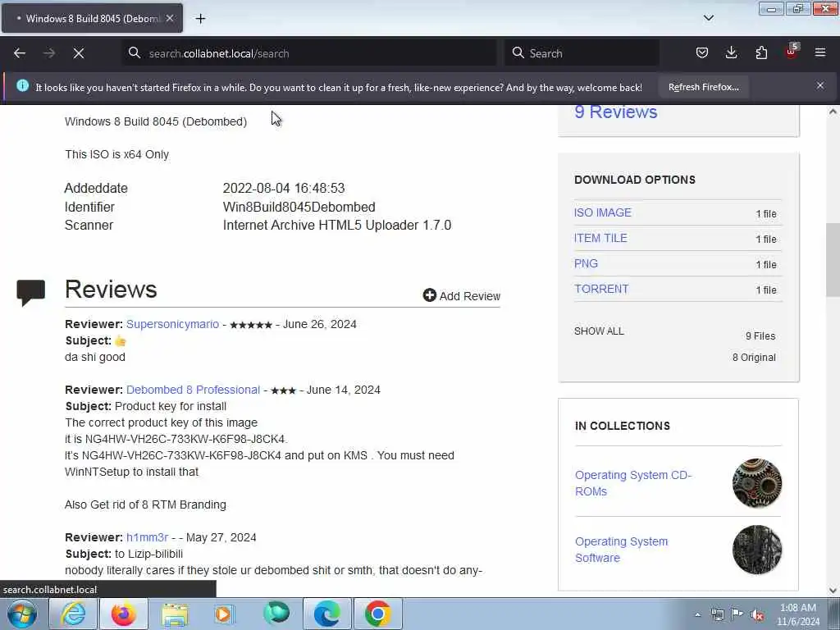Screen dimensions: 840x630
Task: Click Internet Archive HTML5 Uploader 1.7.0 text
Action: coord(337,225)
